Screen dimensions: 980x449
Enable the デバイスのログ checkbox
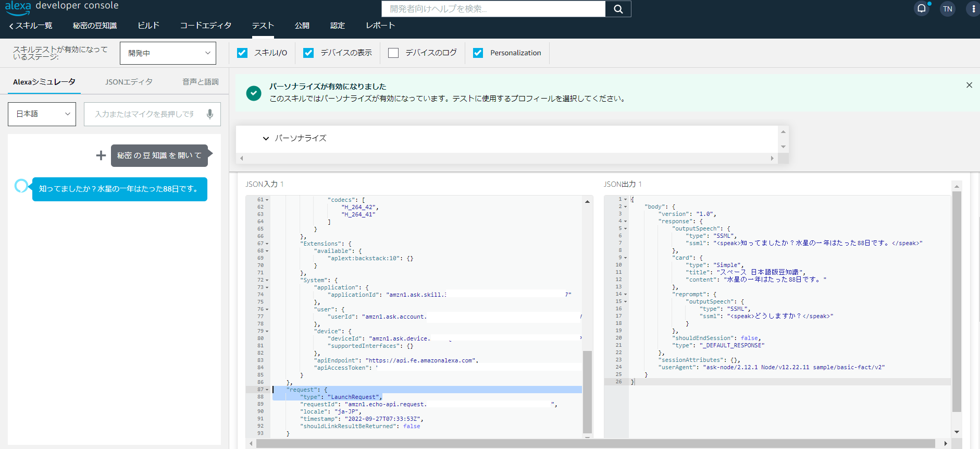tap(393, 53)
